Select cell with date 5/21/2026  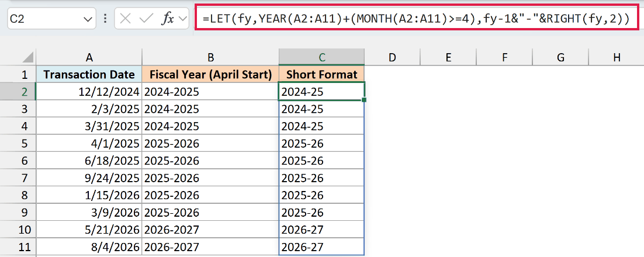[x=89, y=230]
